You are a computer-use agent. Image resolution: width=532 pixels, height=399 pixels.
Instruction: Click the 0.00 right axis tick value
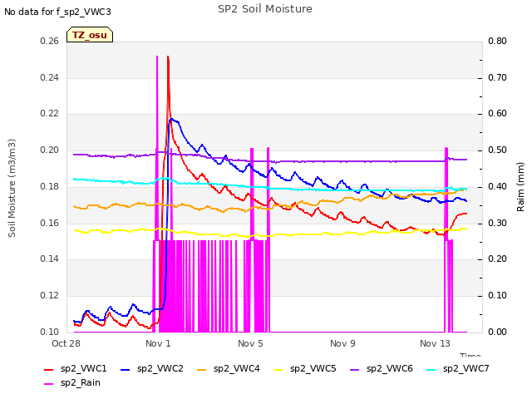click(x=497, y=332)
